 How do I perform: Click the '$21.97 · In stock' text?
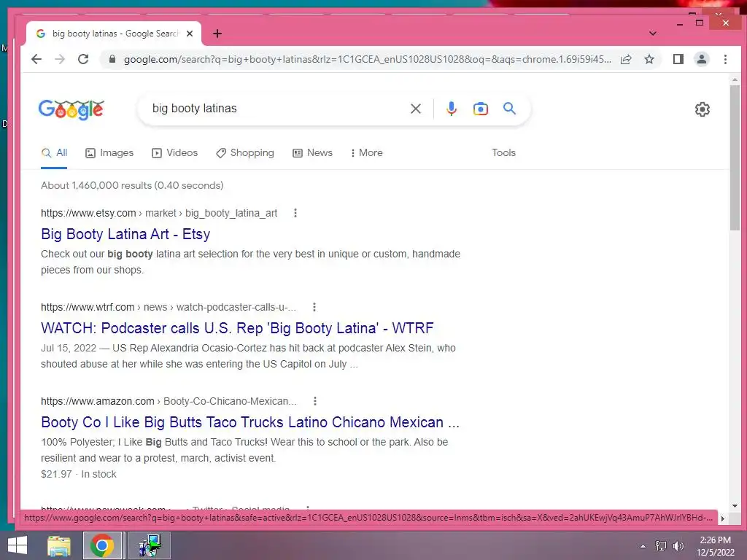pos(79,474)
